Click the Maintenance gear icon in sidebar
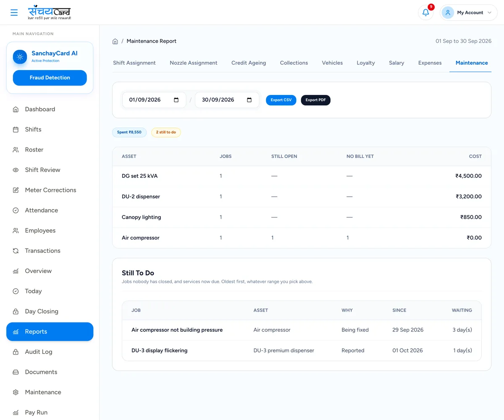The height and width of the screenshot is (420, 504). pyautogui.click(x=16, y=392)
